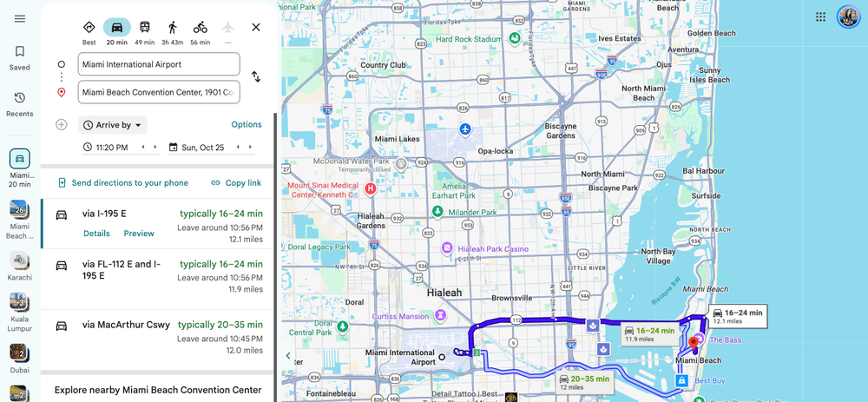Viewport: 868px width, 402px height.
Task: Select Driving travel mode
Action: click(x=117, y=32)
